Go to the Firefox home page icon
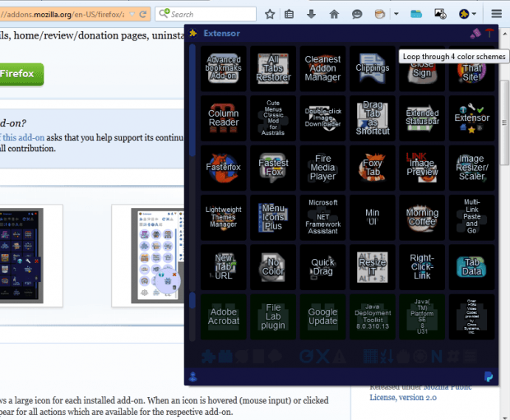This screenshot has width=510, height=420. point(334,14)
